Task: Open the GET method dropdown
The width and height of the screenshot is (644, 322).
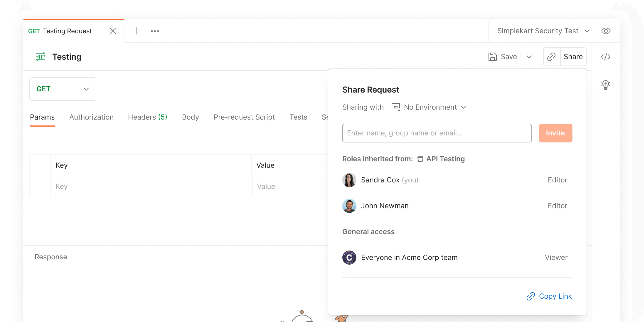Action: point(62,89)
